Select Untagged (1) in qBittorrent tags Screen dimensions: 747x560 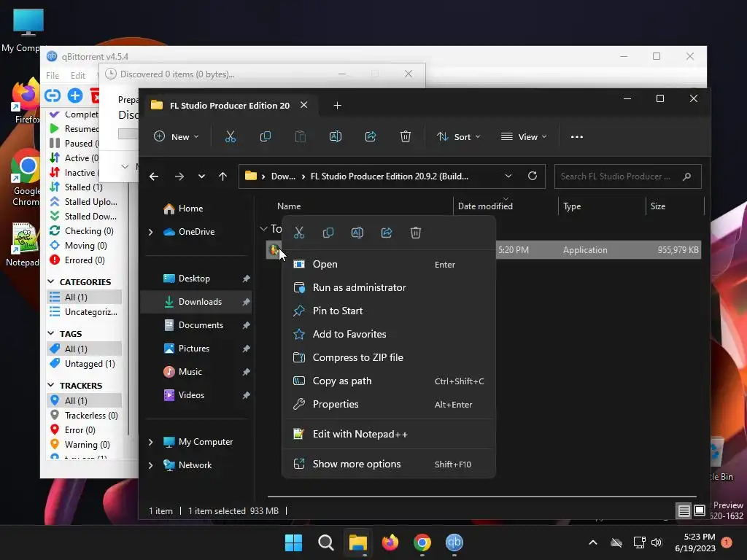[85, 364]
